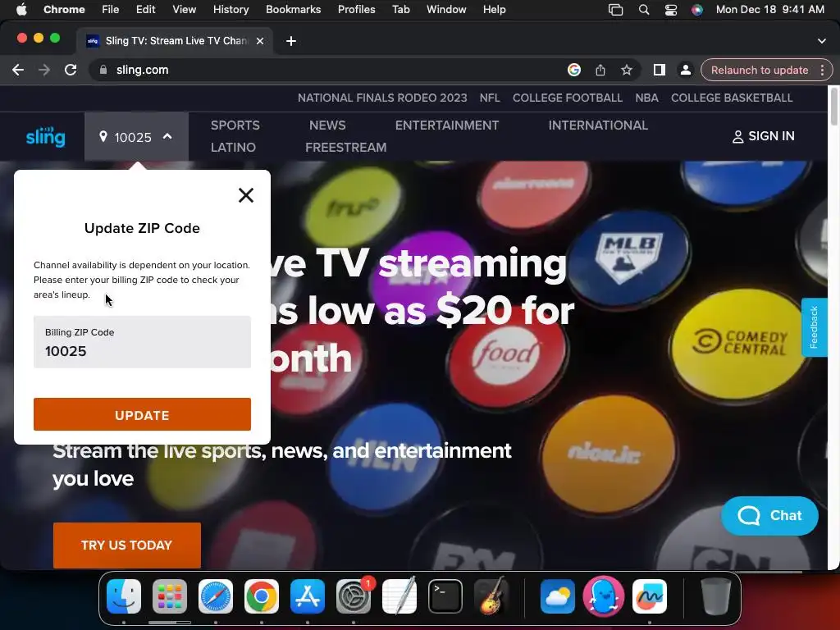The height and width of the screenshot is (630, 840).
Task: Click the page vertical scrollbar
Action: [x=833, y=107]
